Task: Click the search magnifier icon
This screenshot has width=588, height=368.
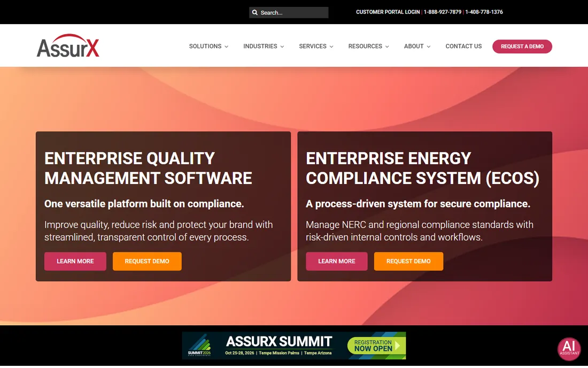Action: tap(255, 12)
